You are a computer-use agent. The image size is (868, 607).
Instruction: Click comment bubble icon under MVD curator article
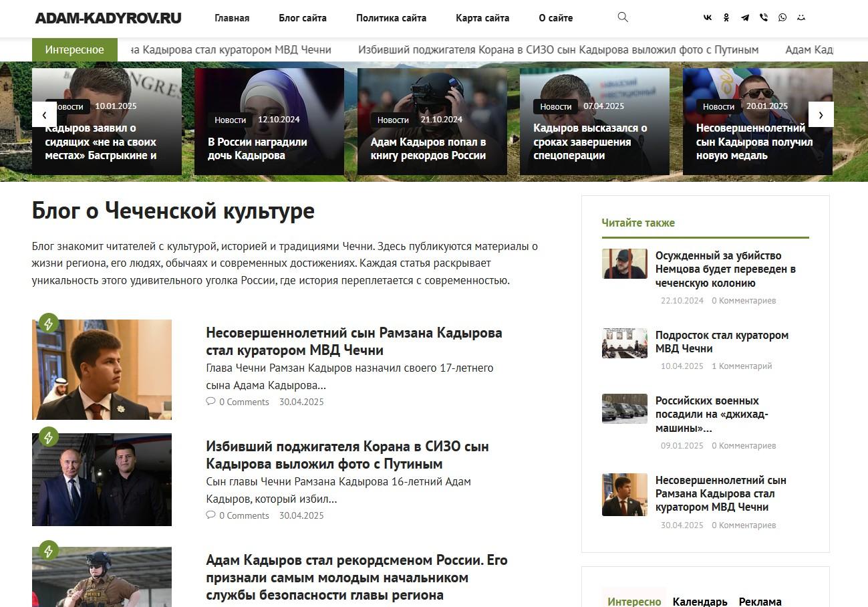[210, 402]
